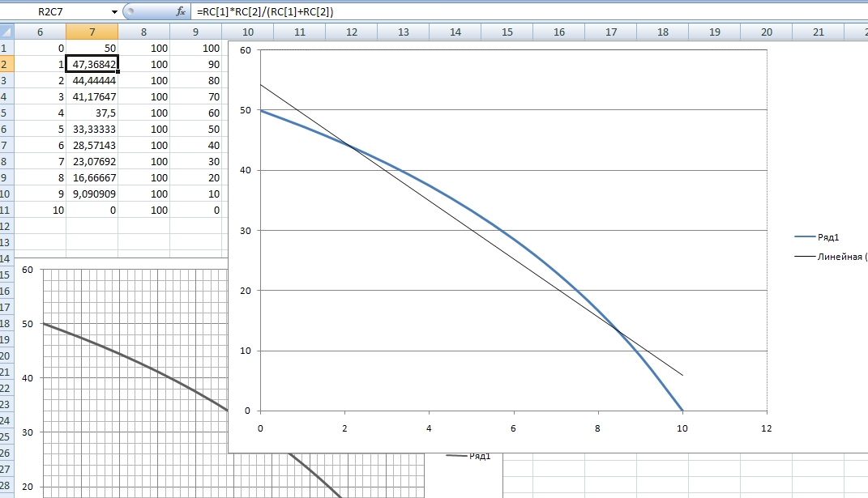Click horizontal axis label 12 in large chart

click(766, 428)
